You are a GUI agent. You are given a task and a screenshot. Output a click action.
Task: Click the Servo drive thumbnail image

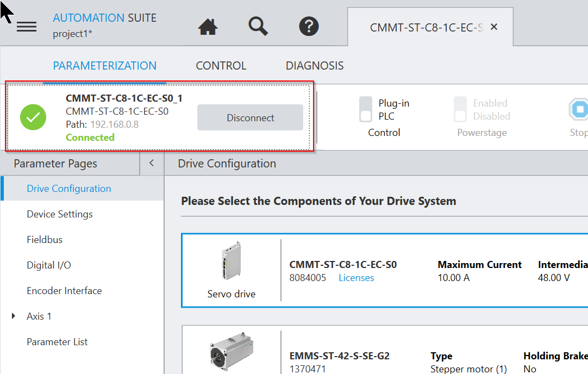(232, 261)
